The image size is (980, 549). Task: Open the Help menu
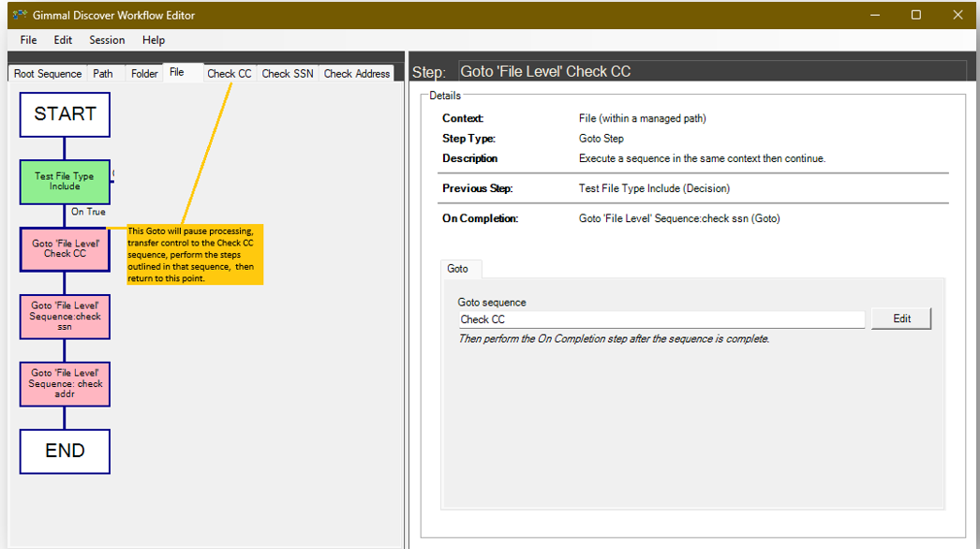(154, 40)
